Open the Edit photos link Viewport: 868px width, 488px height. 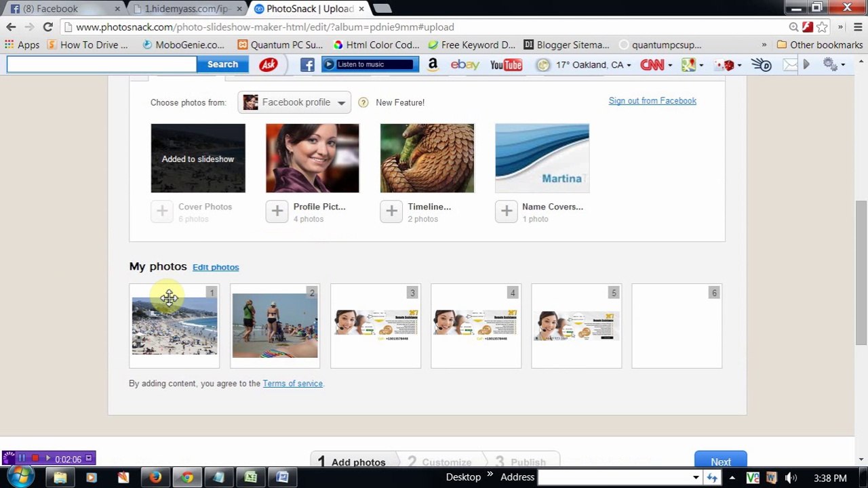(x=216, y=267)
